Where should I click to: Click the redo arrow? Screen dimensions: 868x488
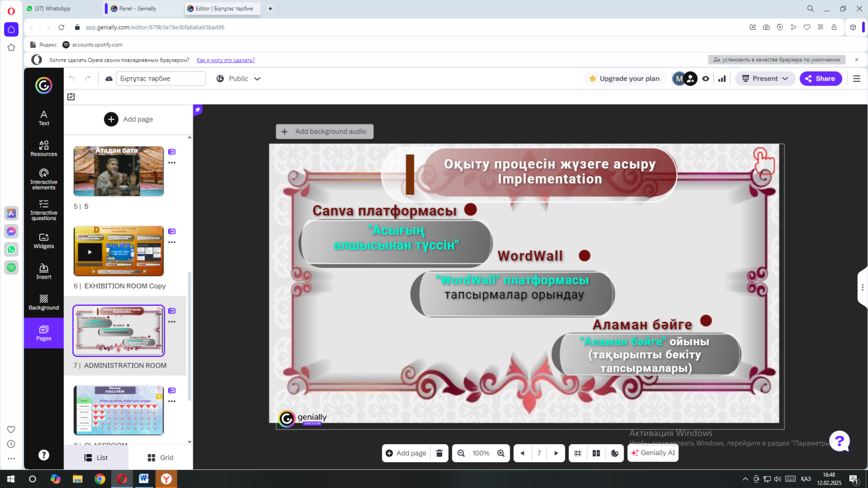[x=88, y=78]
